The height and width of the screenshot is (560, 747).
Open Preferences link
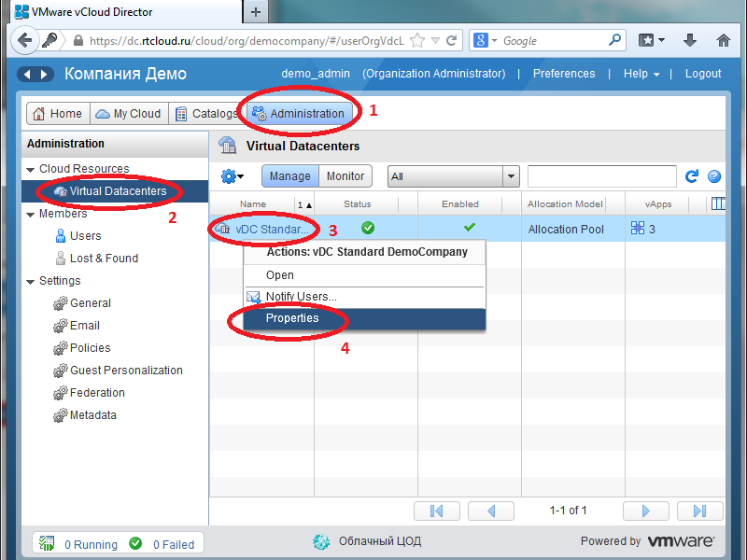click(564, 74)
